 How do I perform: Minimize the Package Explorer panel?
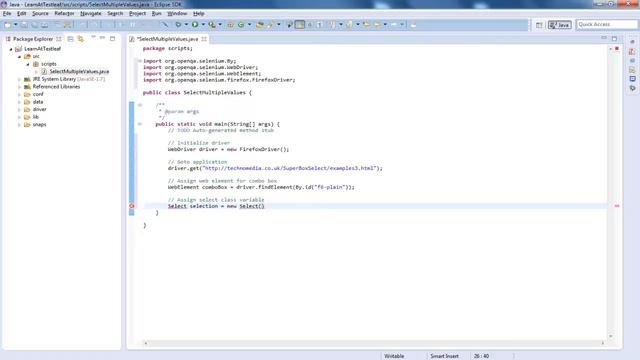point(102,38)
